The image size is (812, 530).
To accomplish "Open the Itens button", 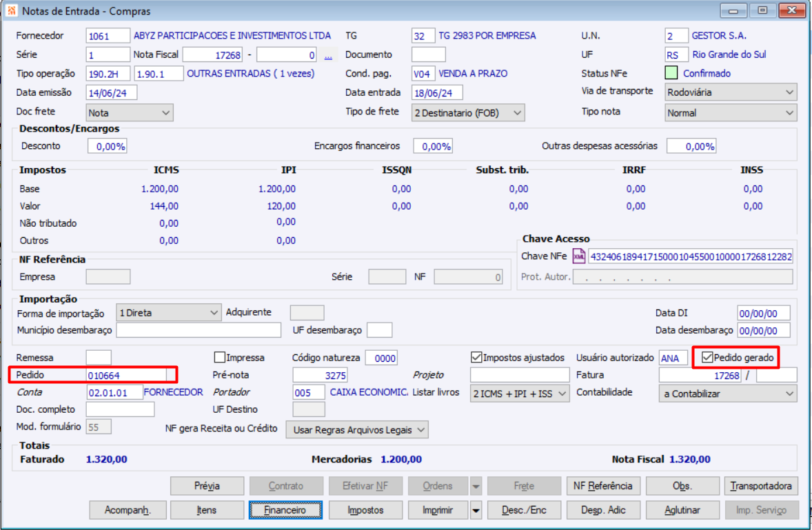I will [207, 510].
